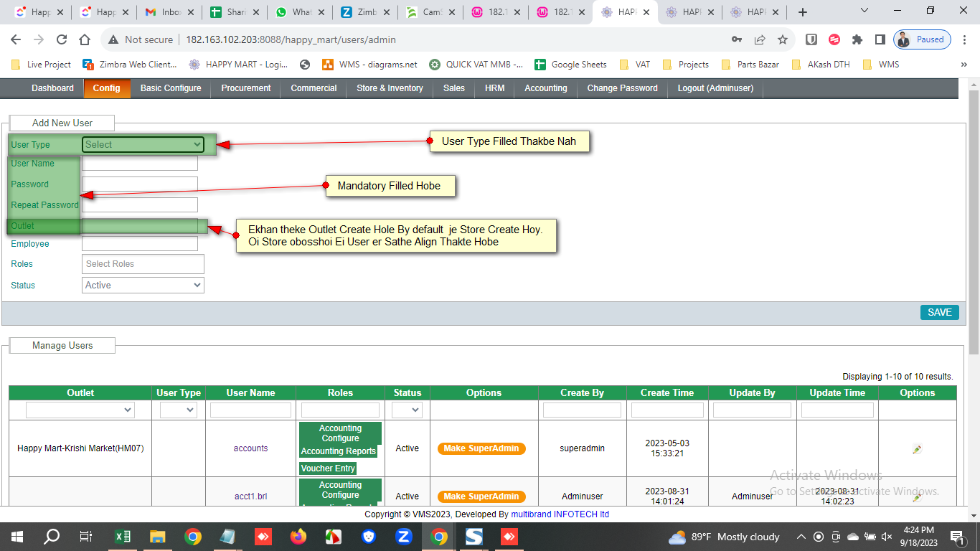Sort the table by Create Time header
This screenshot has height=551, width=980.
667,393
